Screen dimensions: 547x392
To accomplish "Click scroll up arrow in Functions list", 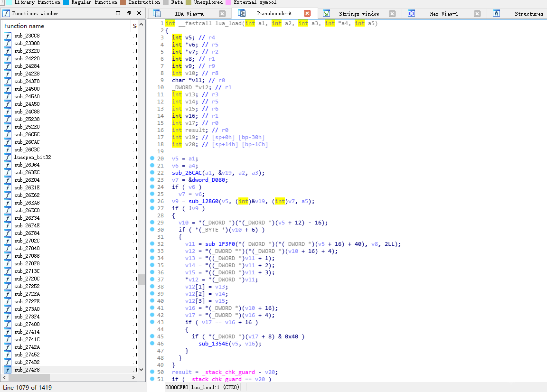I will [141, 25].
